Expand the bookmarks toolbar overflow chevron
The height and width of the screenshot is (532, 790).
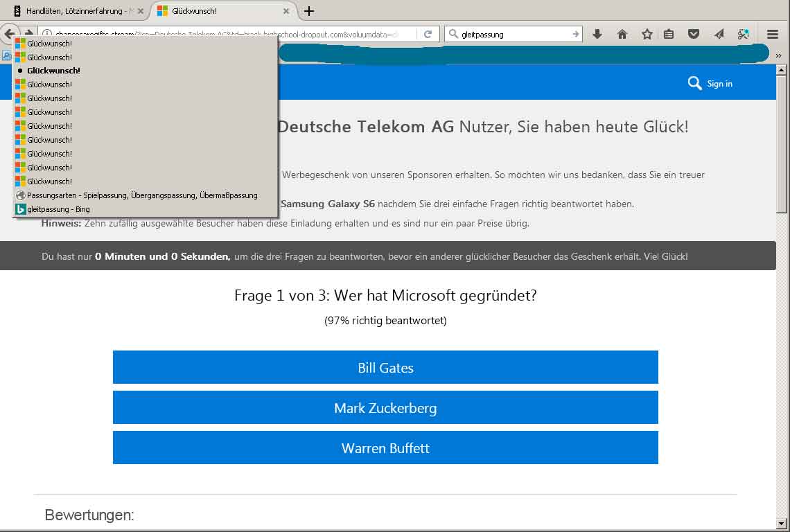point(778,55)
